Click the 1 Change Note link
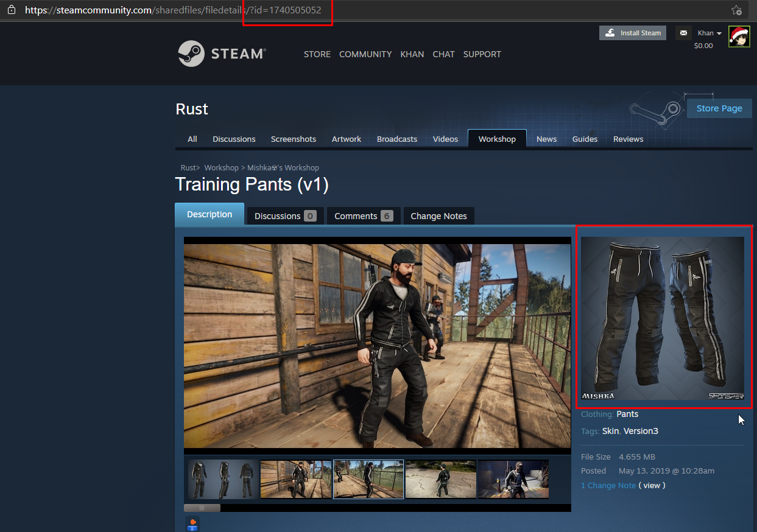The height and width of the screenshot is (532, 757). click(x=608, y=485)
